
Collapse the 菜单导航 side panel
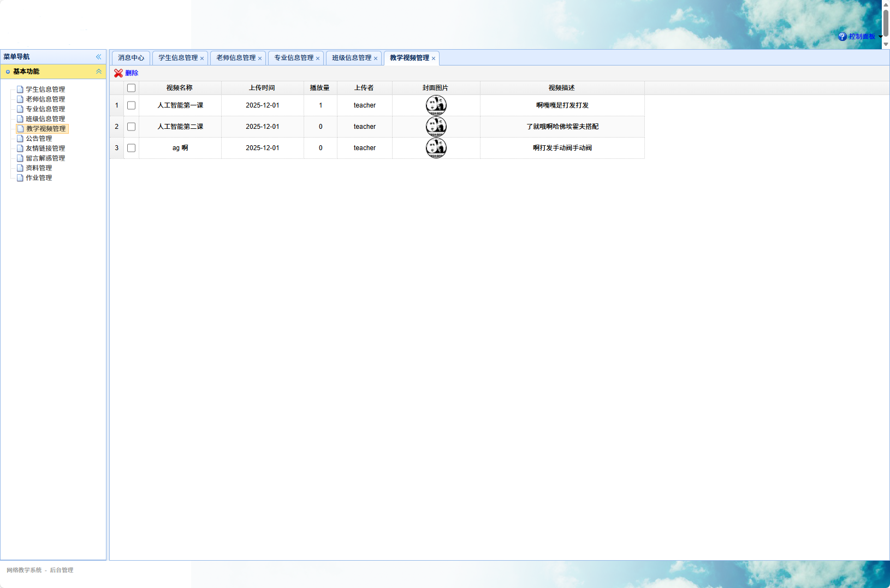99,57
